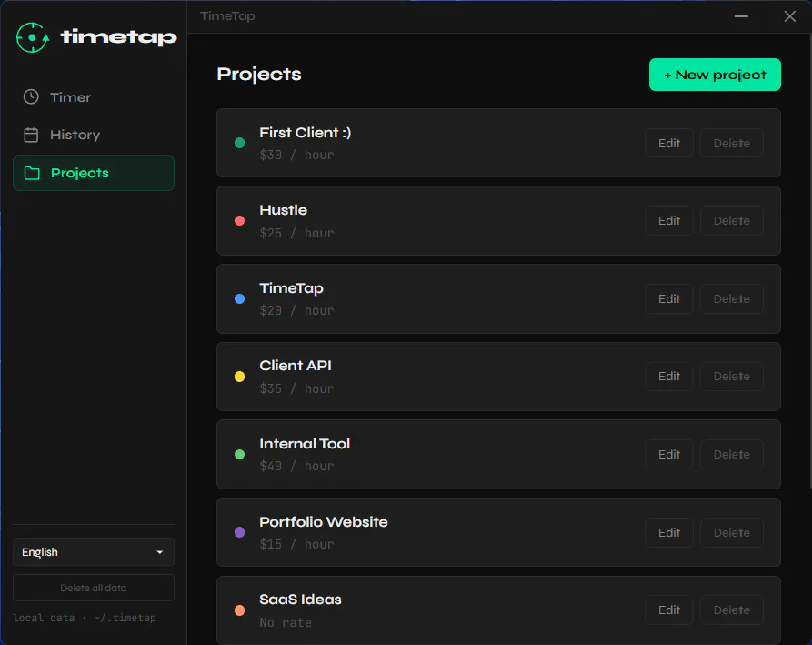Click the First Client :) project name
Image resolution: width=812 pixels, height=645 pixels.
coord(305,133)
